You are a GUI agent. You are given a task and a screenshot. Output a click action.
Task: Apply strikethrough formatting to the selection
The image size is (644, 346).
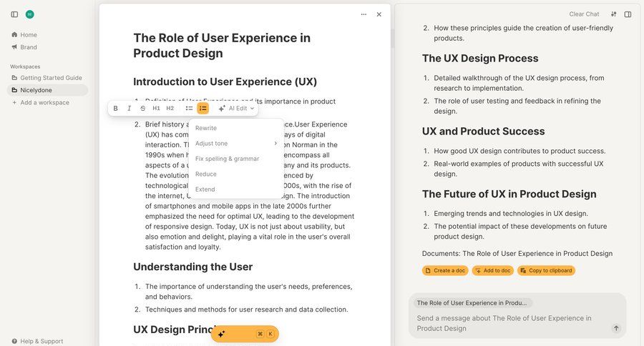pos(142,109)
